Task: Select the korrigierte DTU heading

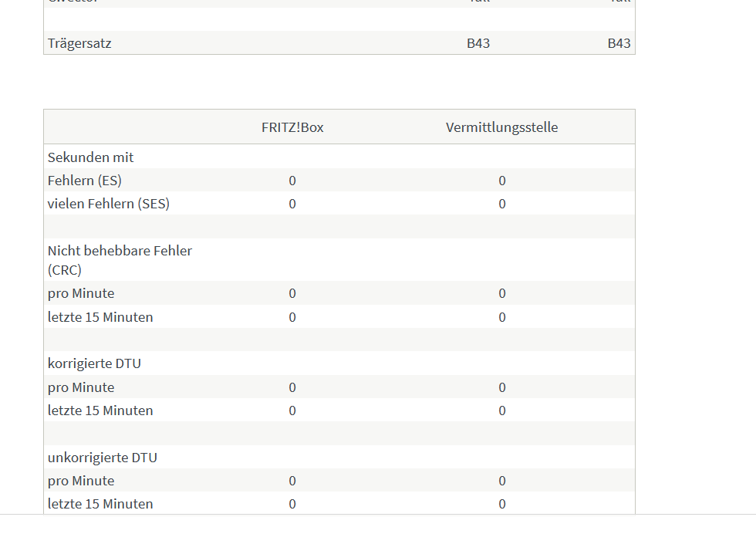Action: [94, 363]
